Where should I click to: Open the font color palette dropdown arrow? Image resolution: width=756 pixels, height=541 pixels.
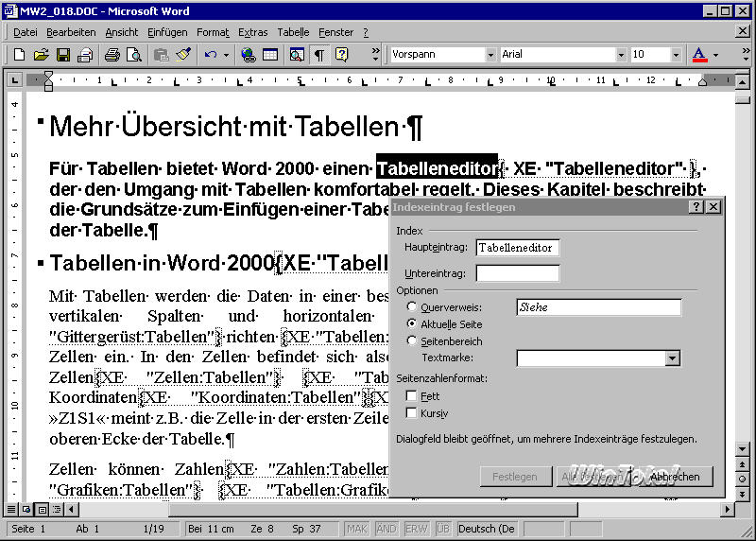tap(715, 55)
